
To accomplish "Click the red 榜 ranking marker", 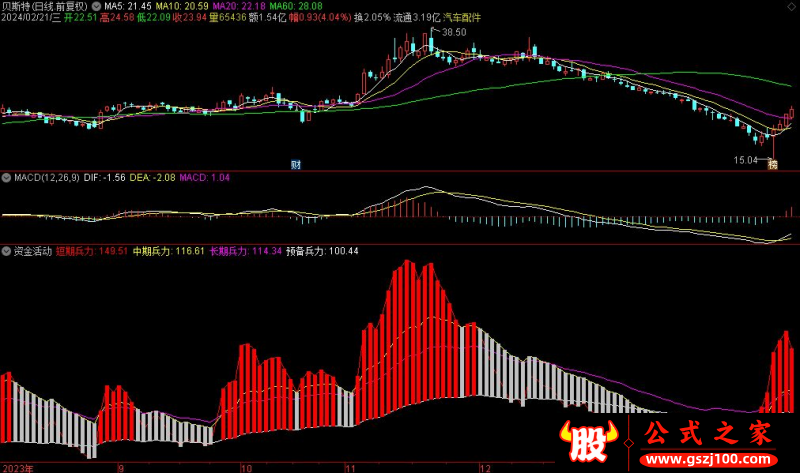I will point(772,164).
